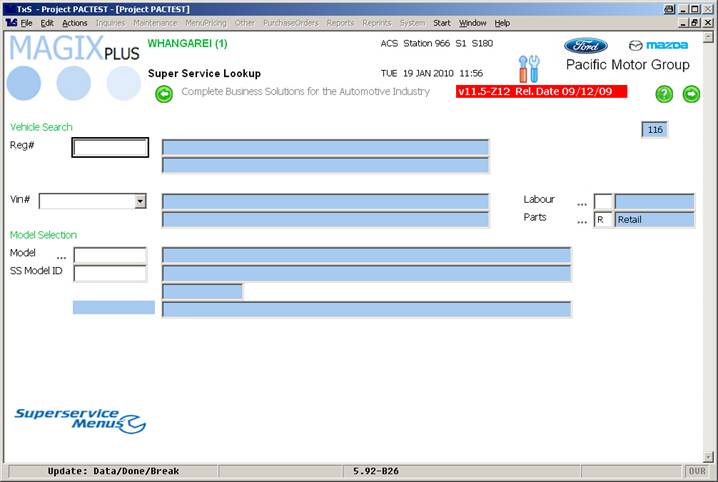Focus the SS Model ID field
Viewport: 718px width, 482px height.
110,274
